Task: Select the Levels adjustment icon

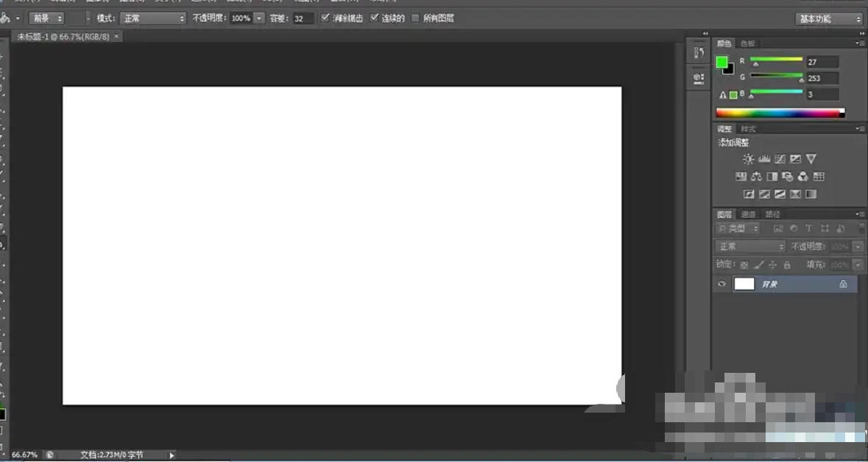Action: tap(764, 158)
